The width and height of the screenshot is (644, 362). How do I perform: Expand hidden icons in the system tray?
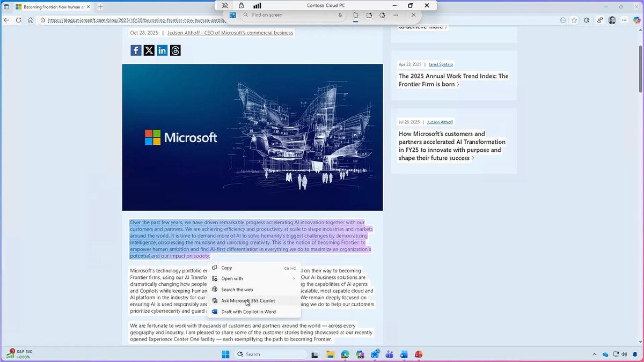pyautogui.click(x=595, y=354)
